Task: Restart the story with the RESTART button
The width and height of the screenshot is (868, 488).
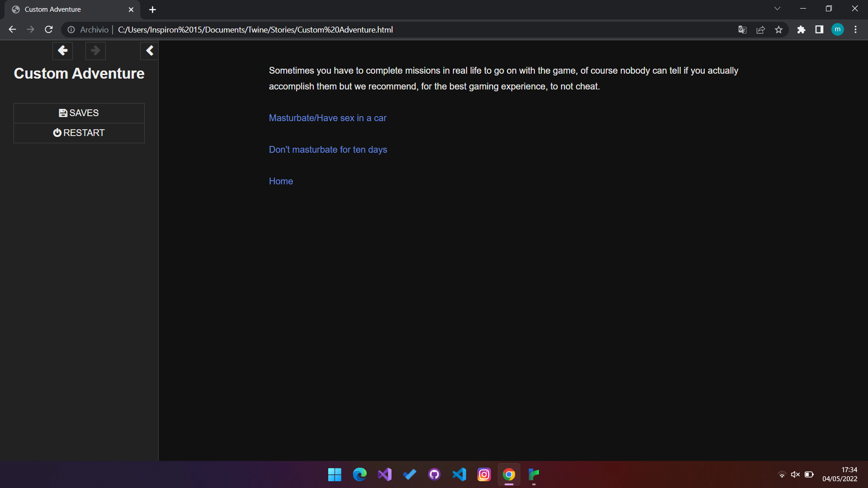Action: pos(79,133)
